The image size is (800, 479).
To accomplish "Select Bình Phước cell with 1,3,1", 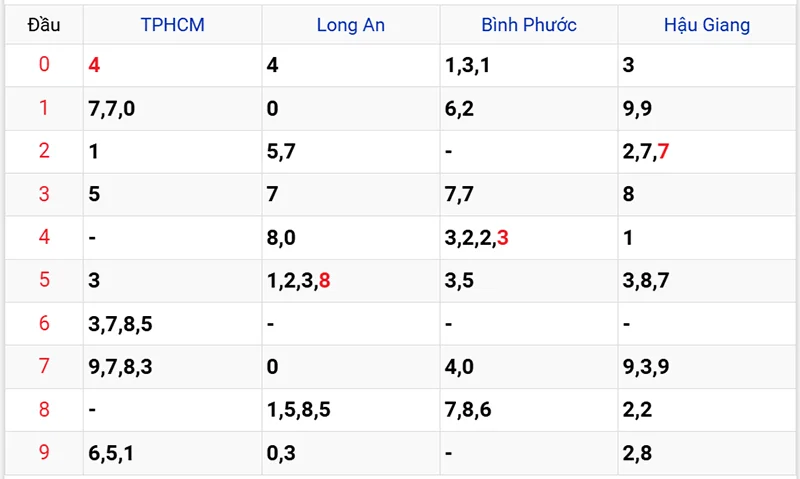I will click(468, 66).
